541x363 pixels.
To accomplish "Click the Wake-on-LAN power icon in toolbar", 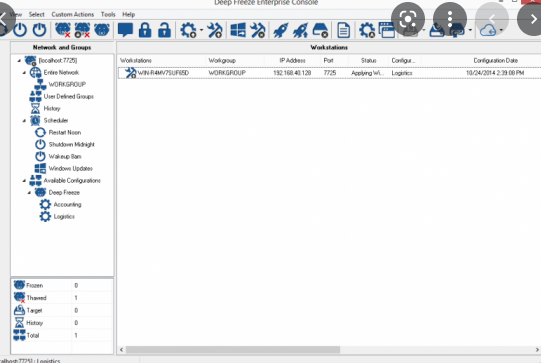I will [39, 30].
